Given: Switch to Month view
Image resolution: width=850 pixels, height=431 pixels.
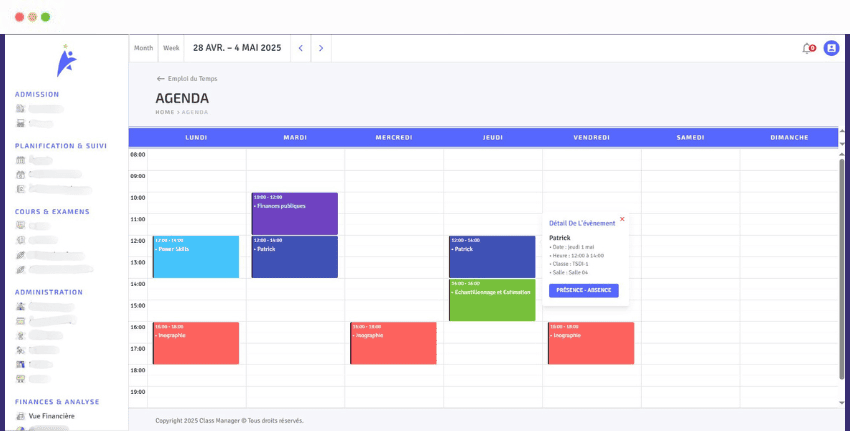Looking at the screenshot, I should pyautogui.click(x=144, y=48).
